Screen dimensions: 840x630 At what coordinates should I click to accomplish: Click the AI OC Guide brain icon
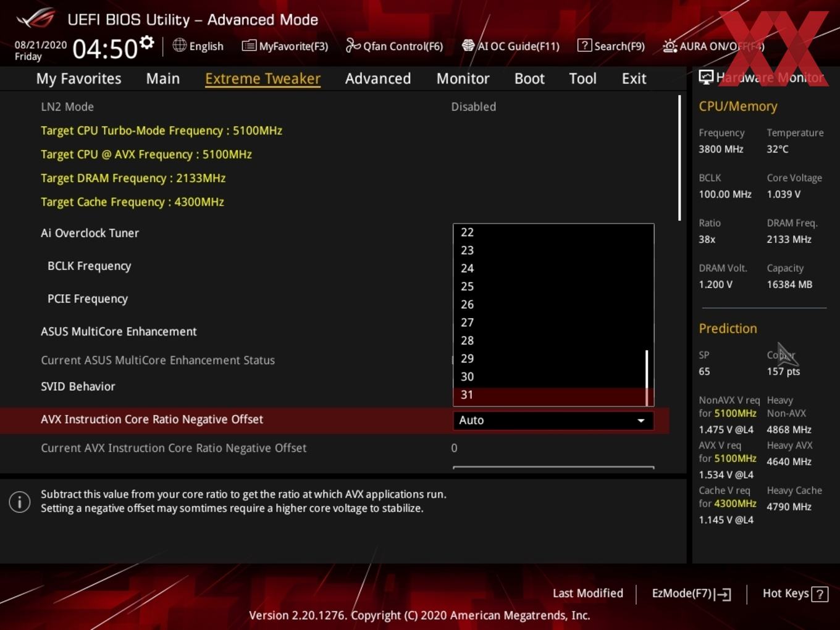468,46
